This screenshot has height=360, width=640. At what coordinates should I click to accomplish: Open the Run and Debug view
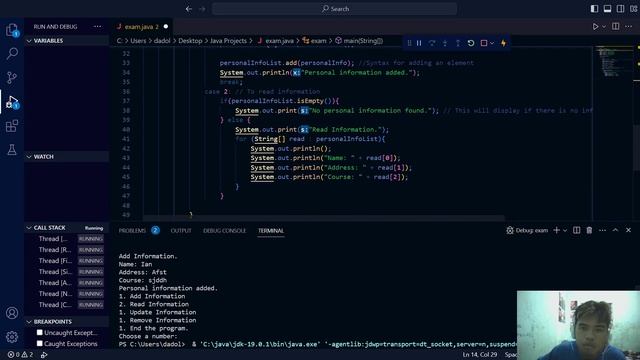click(x=12, y=102)
